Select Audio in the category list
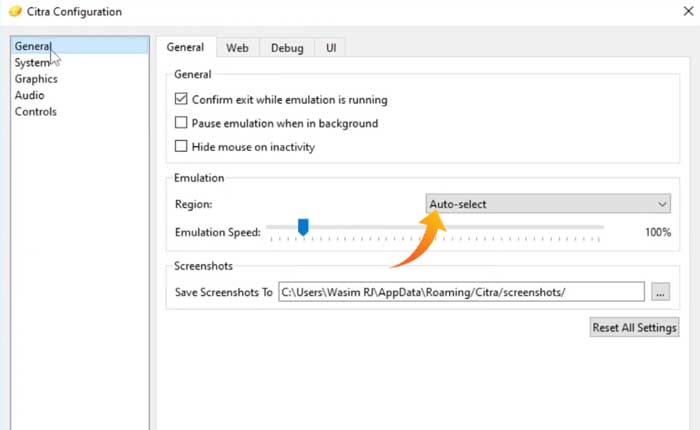700x430 pixels. [x=29, y=95]
